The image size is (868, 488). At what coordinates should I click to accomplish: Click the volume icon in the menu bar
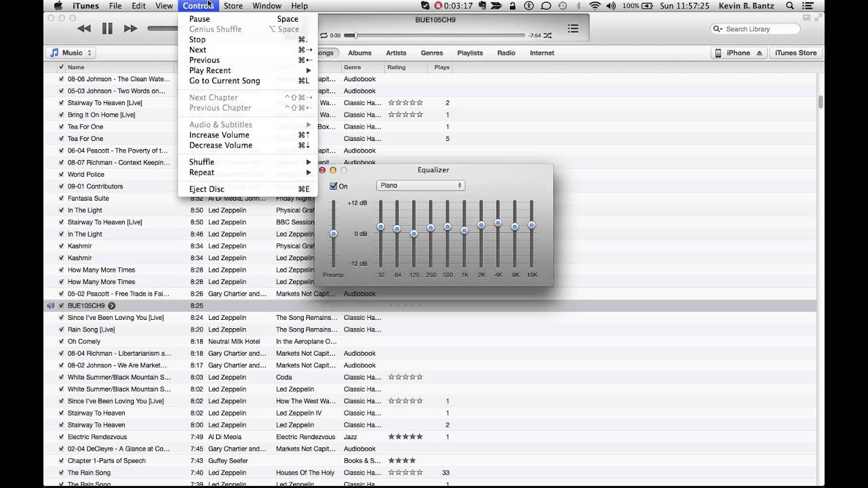click(612, 5)
